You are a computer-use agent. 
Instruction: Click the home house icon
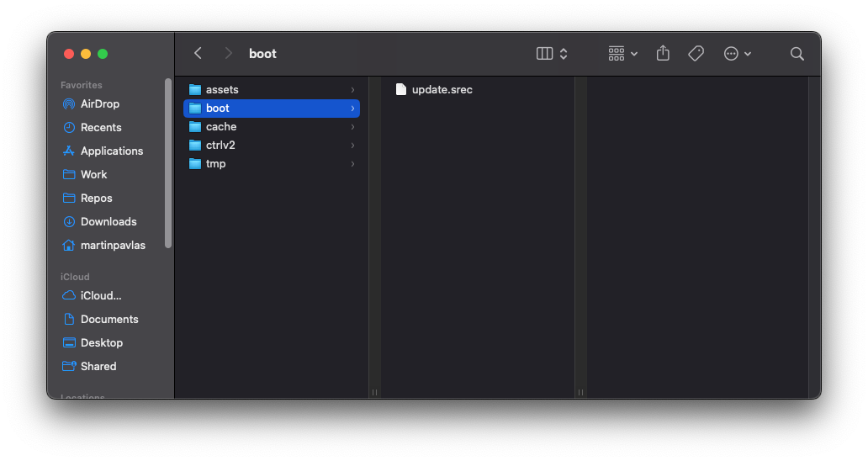coord(69,245)
